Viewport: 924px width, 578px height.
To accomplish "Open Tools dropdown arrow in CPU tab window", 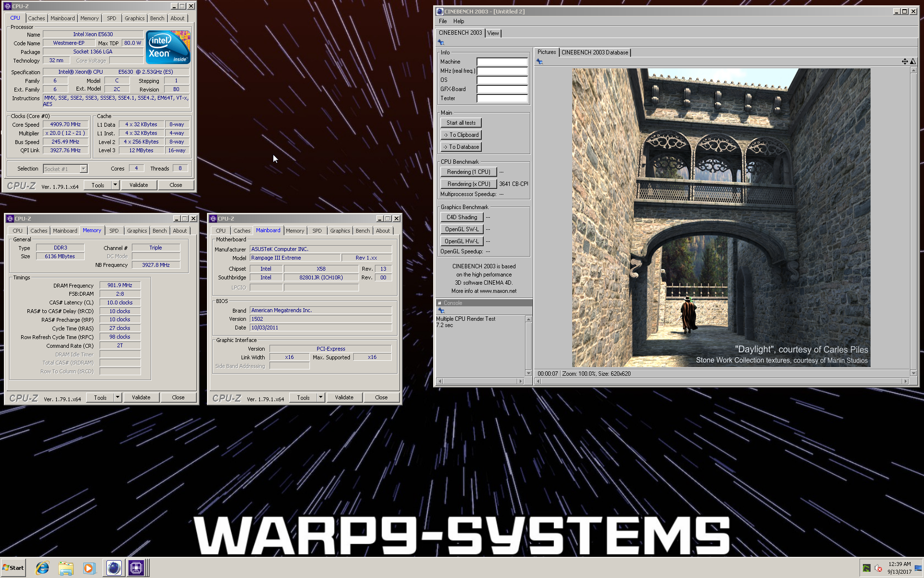I will pyautogui.click(x=115, y=185).
